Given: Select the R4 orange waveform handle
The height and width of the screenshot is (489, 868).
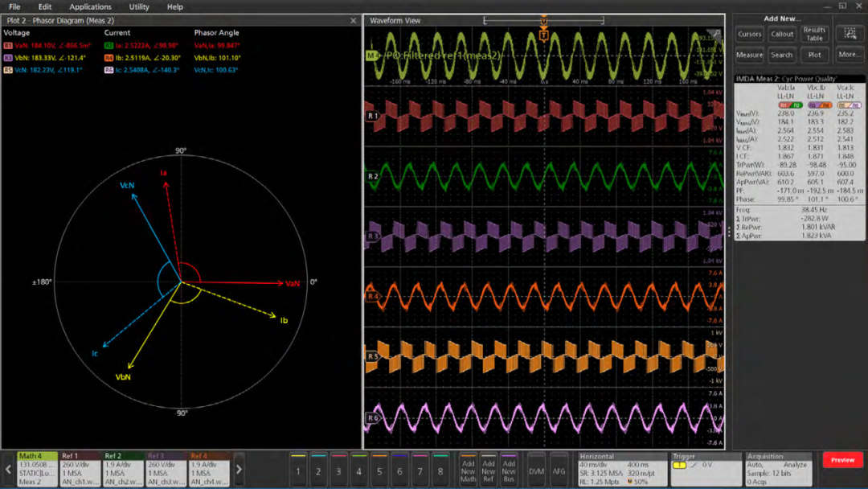Looking at the screenshot, I should [372, 296].
